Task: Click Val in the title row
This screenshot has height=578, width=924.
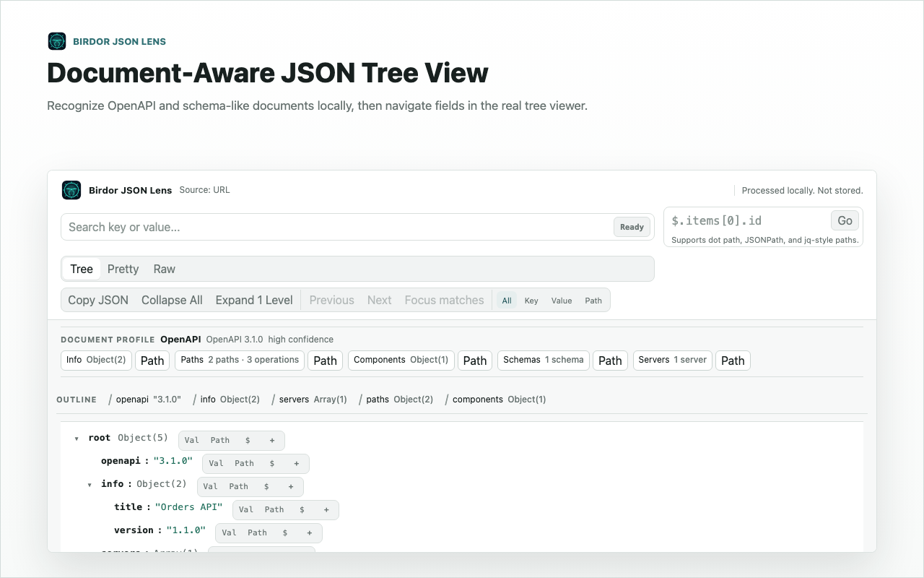Action: coord(245,509)
